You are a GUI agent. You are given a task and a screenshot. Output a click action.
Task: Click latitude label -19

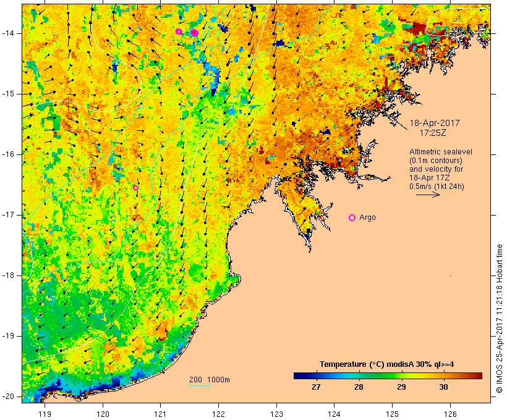pyautogui.click(x=8, y=336)
